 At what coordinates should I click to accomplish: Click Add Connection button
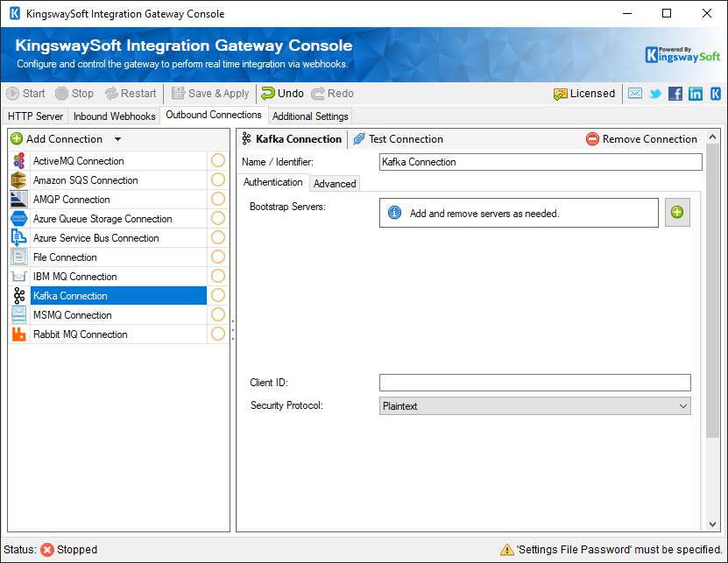click(x=57, y=139)
